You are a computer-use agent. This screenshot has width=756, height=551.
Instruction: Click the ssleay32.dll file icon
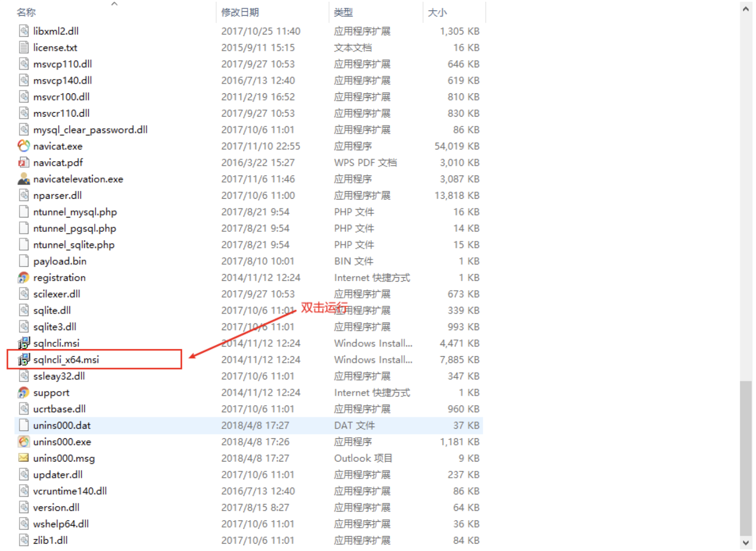point(24,376)
